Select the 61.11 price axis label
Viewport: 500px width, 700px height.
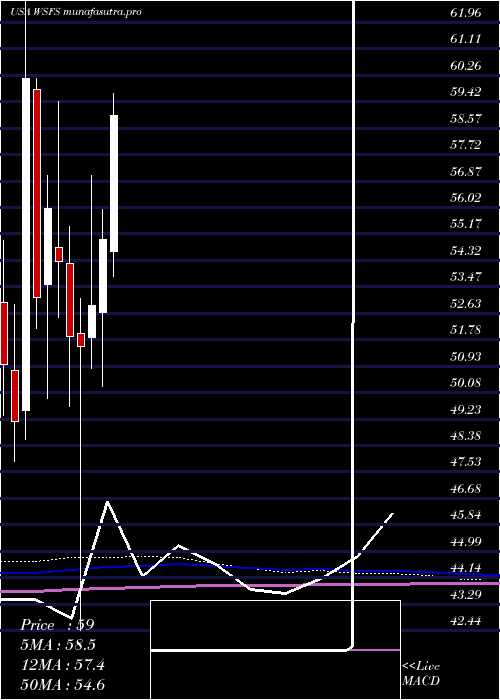(x=466, y=39)
